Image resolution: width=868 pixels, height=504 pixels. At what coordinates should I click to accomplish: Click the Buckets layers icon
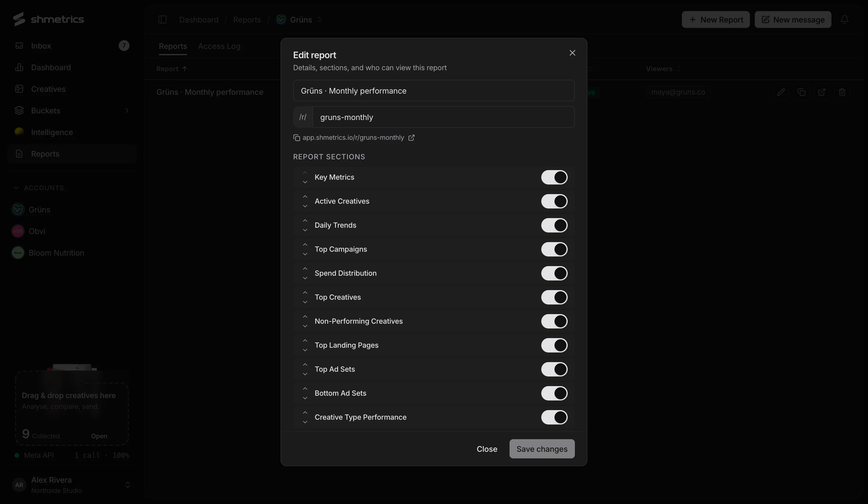pos(19,110)
